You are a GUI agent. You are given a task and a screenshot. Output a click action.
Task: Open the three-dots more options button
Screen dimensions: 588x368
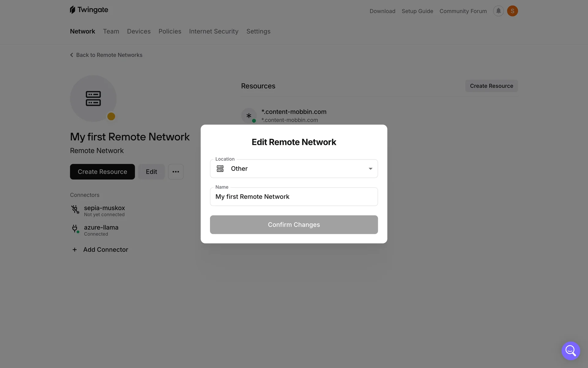click(x=176, y=172)
